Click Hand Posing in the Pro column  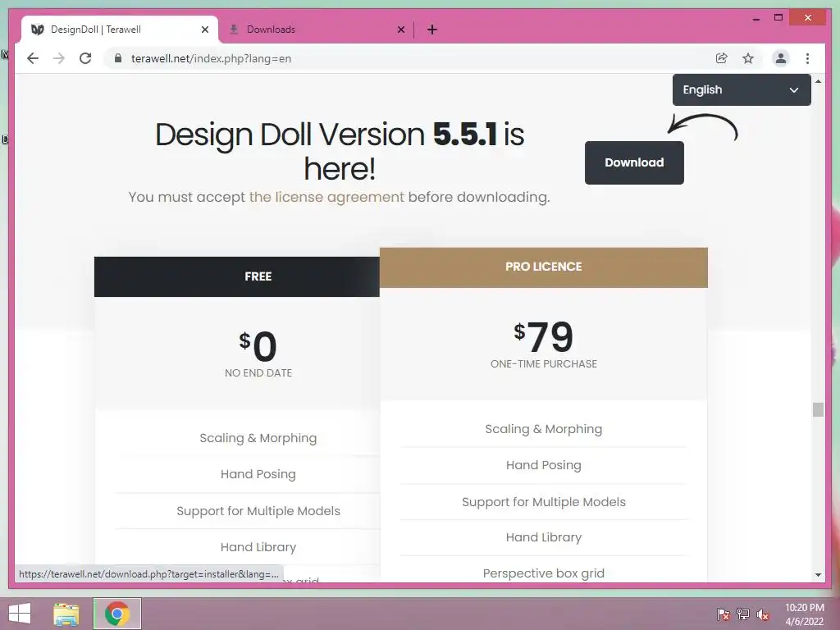point(544,465)
